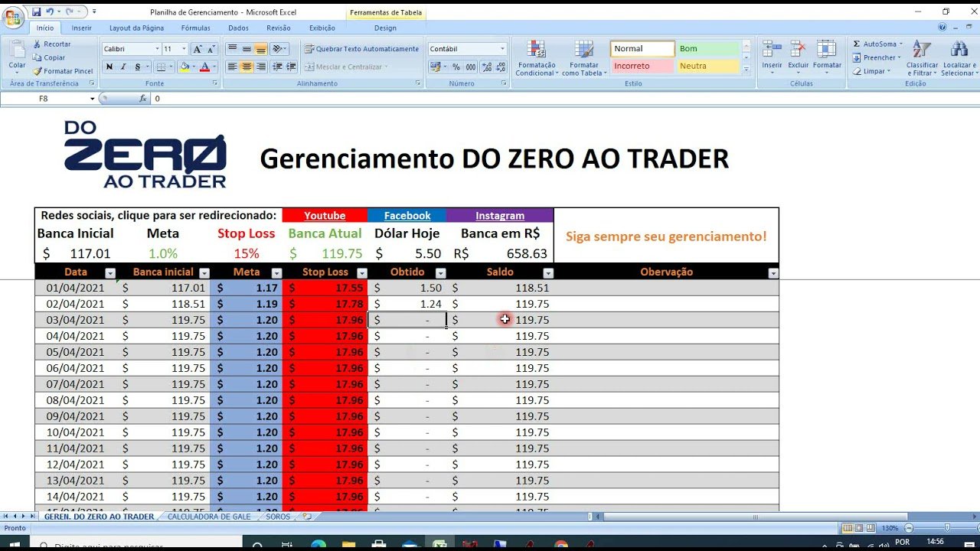Click the Formatar como Tabela icon
Viewport: 980px width, 551px height.
pos(583,49)
